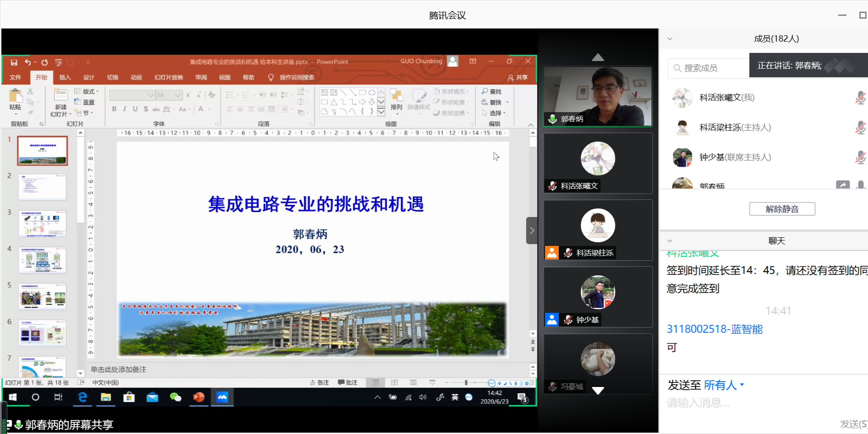The height and width of the screenshot is (434, 868).
Task: Switch to Slide Sorter view icon
Action: click(394, 383)
